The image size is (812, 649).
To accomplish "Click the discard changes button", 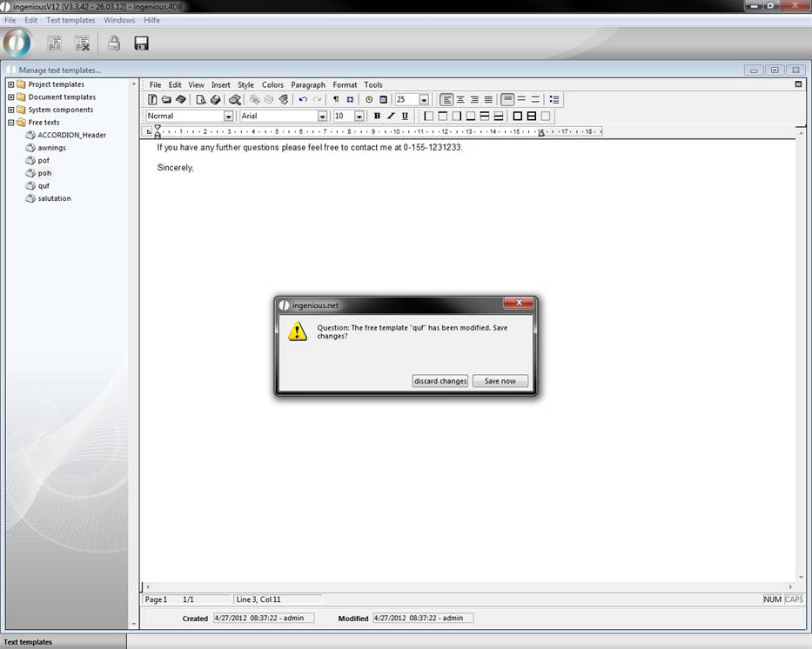I will (440, 381).
